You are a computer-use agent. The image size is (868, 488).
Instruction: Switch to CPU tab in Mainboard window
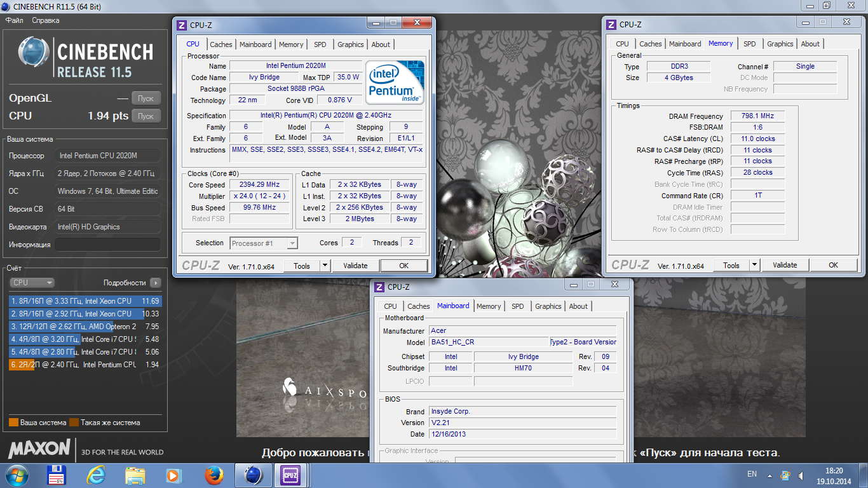[391, 306]
